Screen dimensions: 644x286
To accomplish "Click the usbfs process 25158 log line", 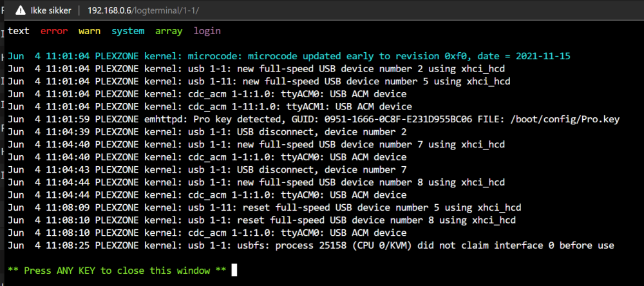I will (311, 245).
